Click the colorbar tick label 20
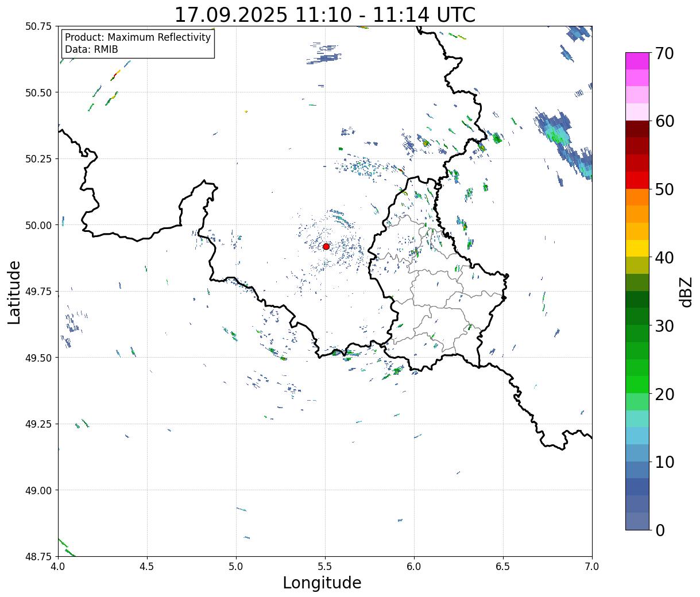This screenshot has width=700, height=597. coord(664,394)
